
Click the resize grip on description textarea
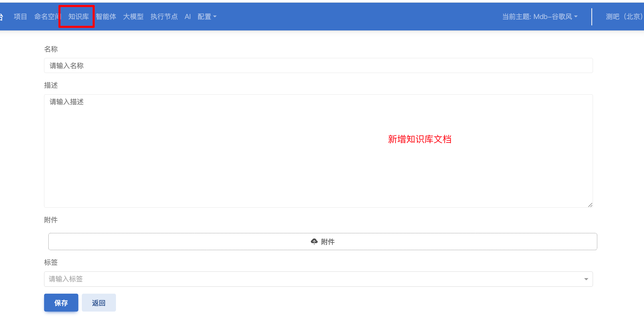590,205
